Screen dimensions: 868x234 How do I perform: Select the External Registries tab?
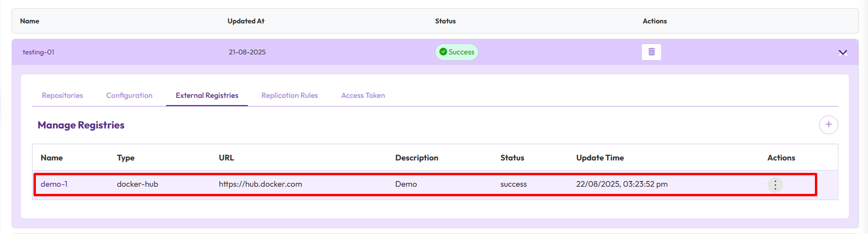click(207, 96)
